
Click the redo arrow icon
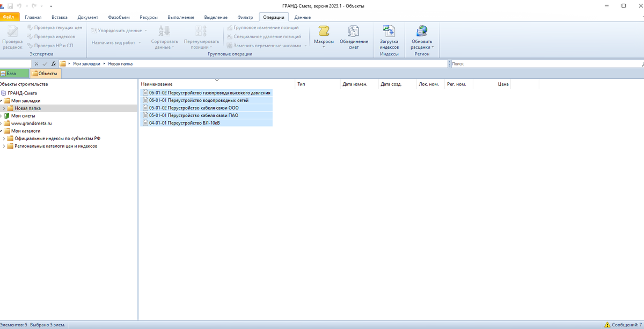tap(34, 5)
